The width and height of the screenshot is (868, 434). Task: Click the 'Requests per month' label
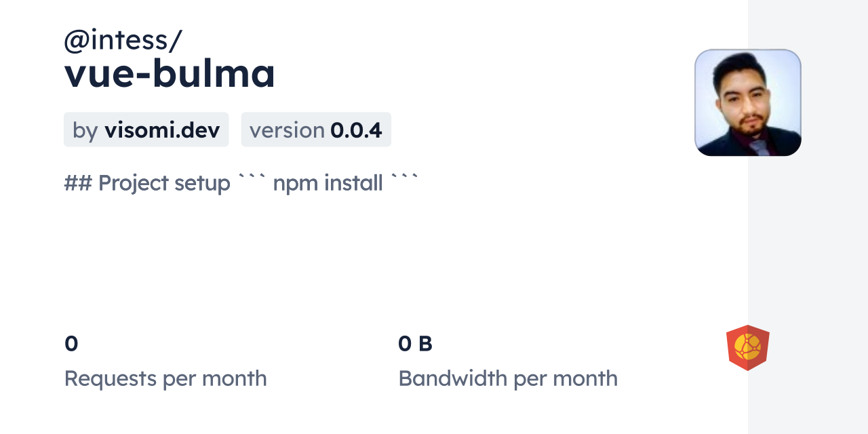(165, 378)
